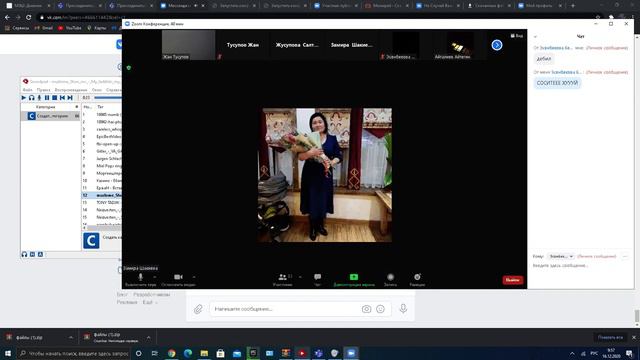Viewport: 640px width, 360px height.
Task: Open the Windows Start menu
Action: coord(8,353)
